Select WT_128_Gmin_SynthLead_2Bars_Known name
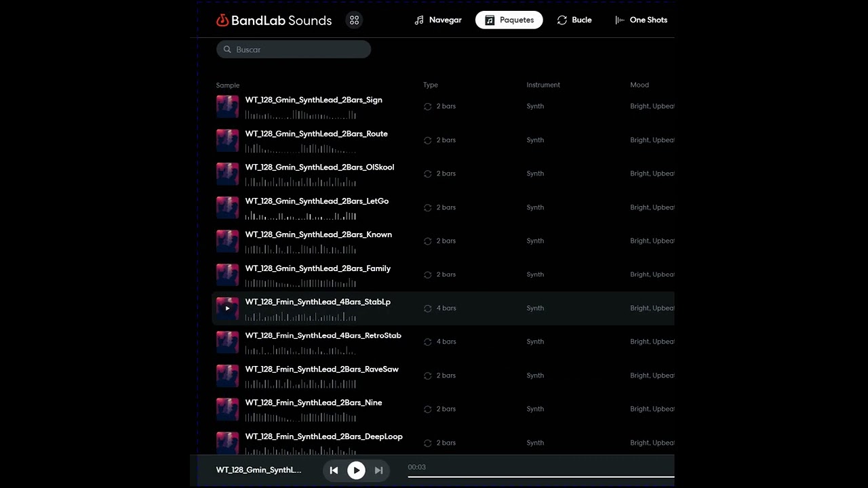The height and width of the screenshot is (488, 868). coord(318,235)
